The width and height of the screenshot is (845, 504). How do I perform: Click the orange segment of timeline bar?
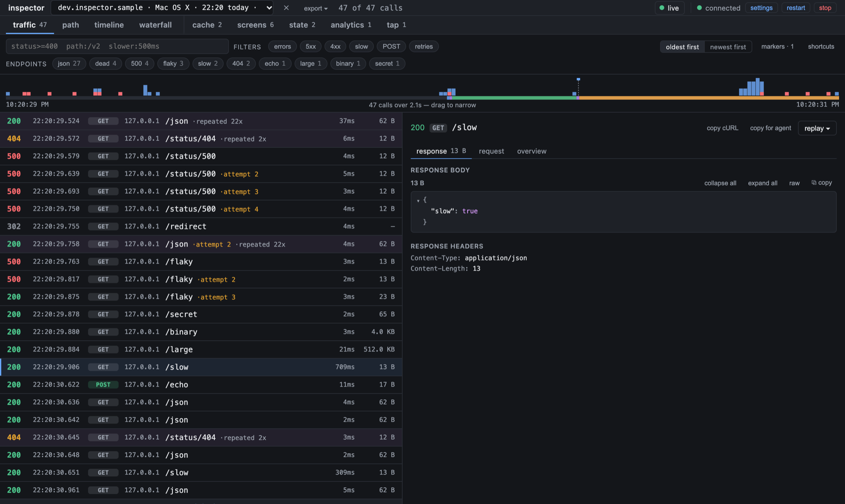point(709,98)
